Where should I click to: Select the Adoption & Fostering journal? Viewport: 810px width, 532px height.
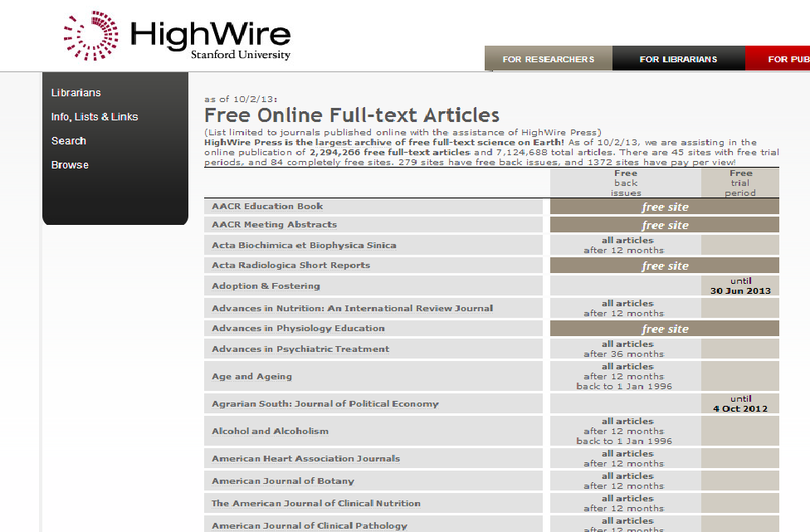click(266, 286)
